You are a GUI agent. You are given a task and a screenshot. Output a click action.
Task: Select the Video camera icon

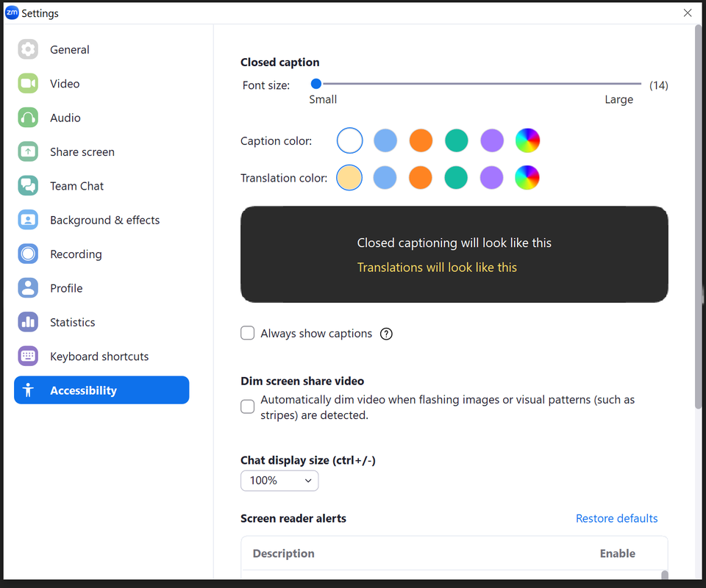pos(28,84)
